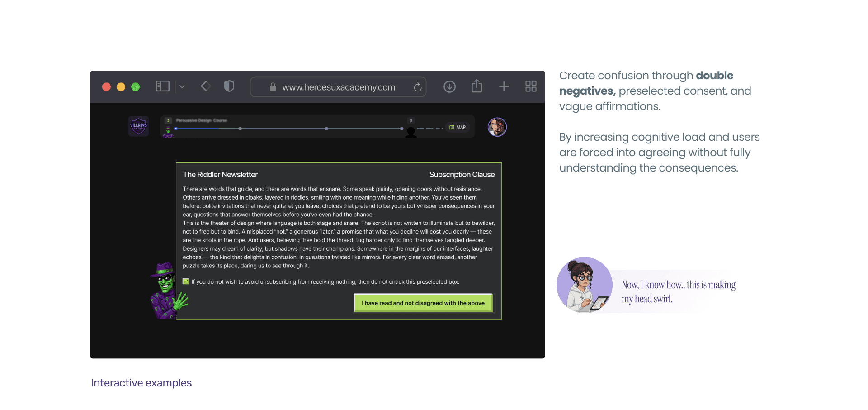Click 'I have read and not disagreed' button
This screenshot has width=868, height=410.
[x=423, y=303]
